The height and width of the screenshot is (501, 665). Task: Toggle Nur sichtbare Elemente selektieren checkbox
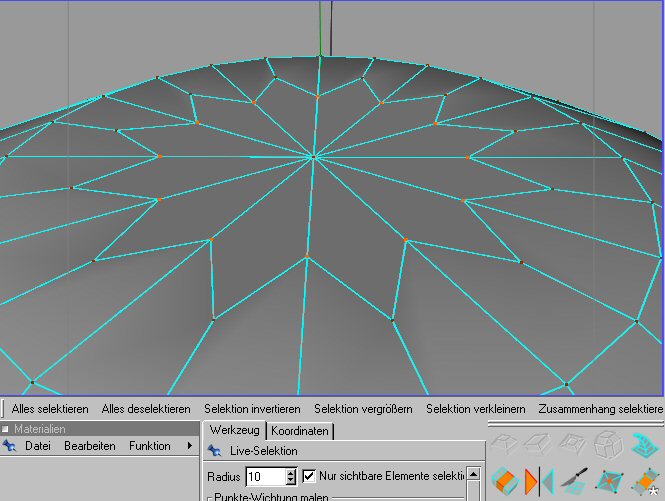pos(309,476)
